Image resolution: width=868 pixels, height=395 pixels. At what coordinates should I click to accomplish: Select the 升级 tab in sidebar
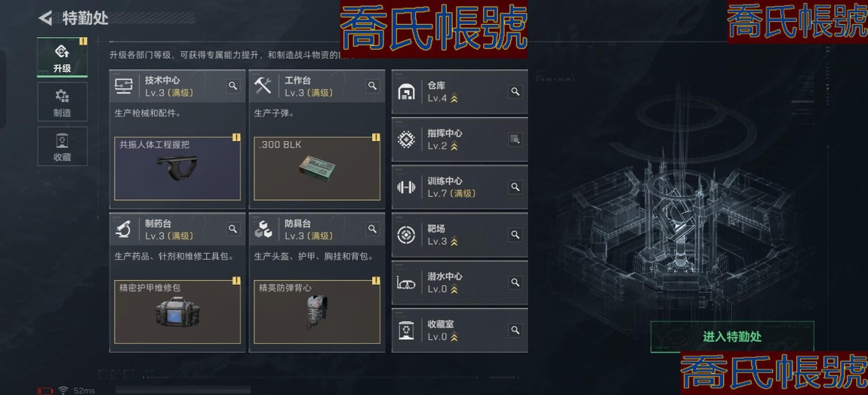62,57
